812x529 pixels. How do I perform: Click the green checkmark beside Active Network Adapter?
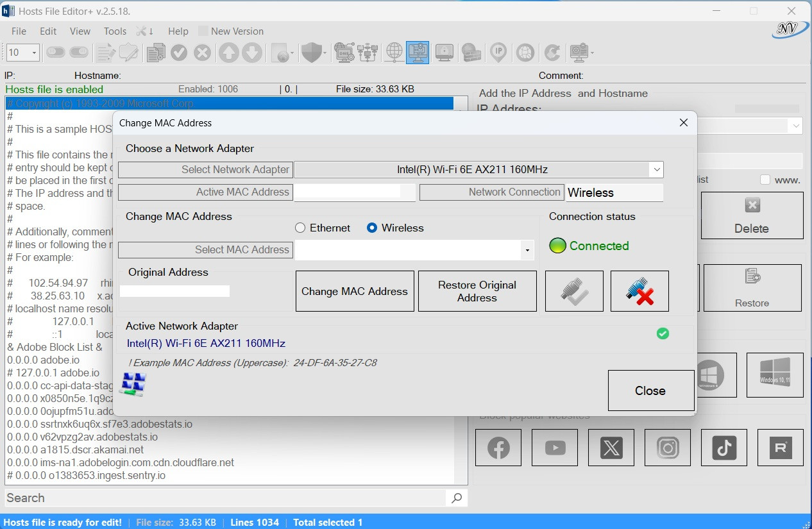click(x=663, y=333)
